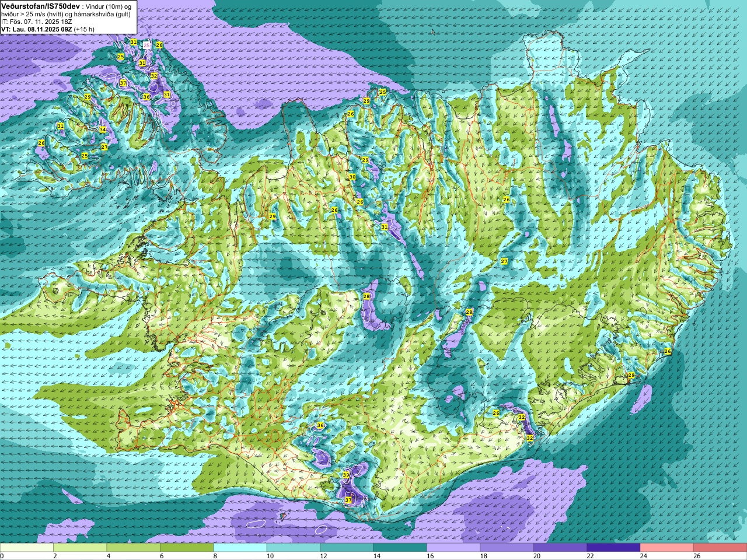Click the legend scale number '18'
Viewport: 747px width, 560px height.
(x=484, y=556)
